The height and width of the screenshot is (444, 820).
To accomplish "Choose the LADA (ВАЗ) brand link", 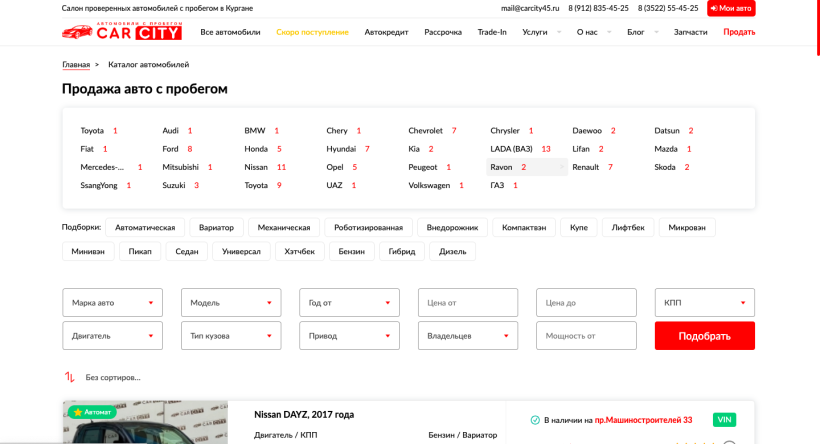I will [x=520, y=149].
